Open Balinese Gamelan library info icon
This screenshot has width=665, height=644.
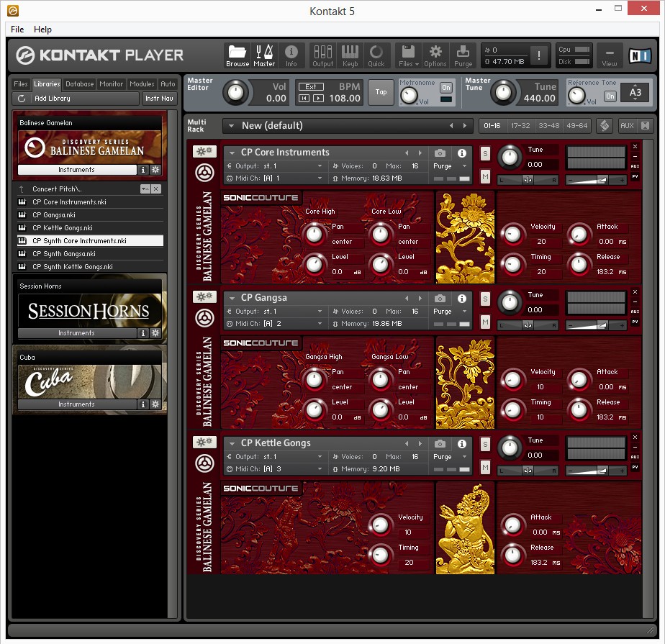[x=143, y=170]
